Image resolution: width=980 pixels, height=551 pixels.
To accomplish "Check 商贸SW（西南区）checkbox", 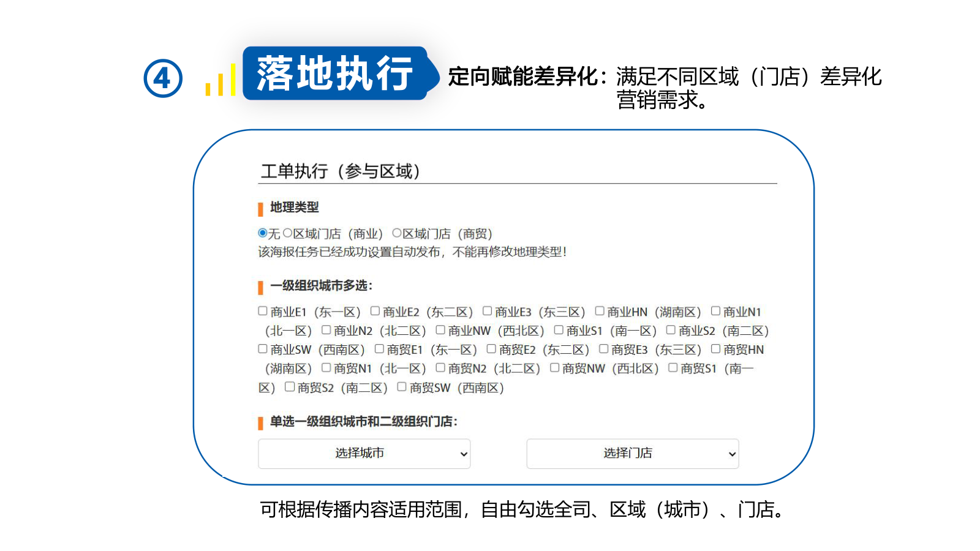I will [402, 387].
